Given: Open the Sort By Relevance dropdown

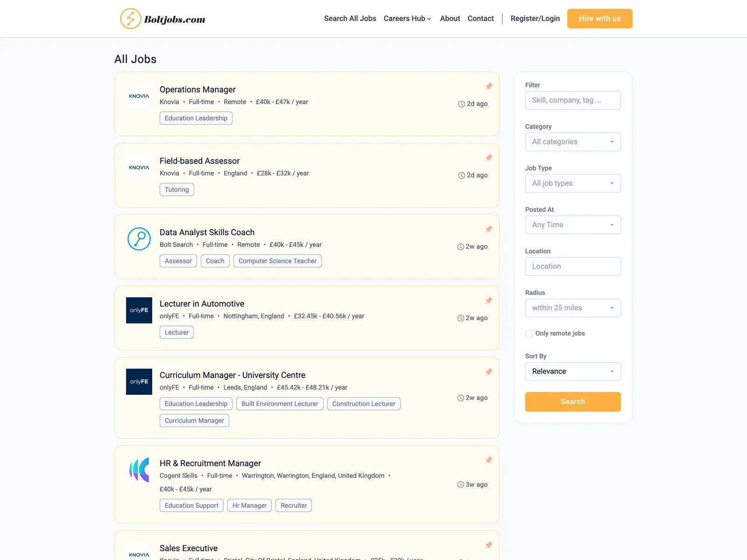Looking at the screenshot, I should coord(573,371).
